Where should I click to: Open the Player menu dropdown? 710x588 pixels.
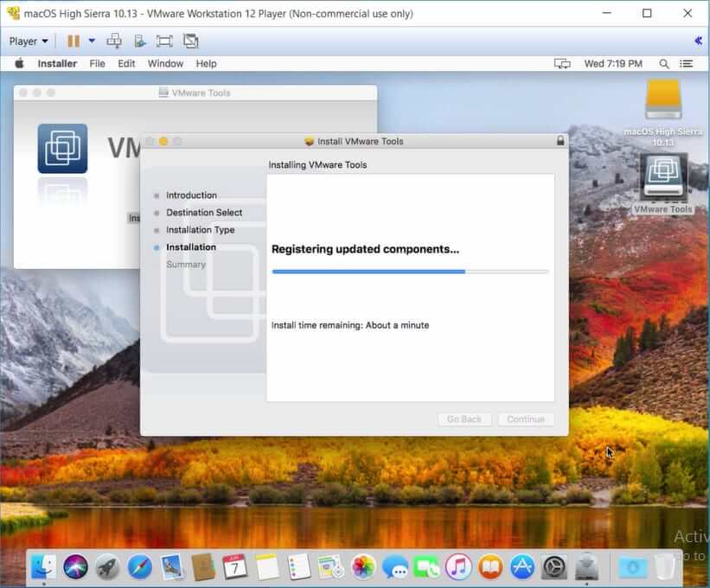28,42
